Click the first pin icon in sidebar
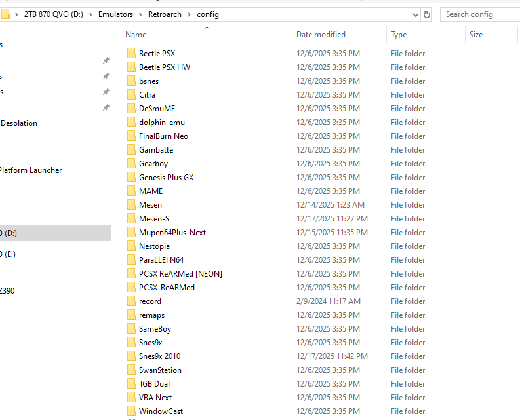520x420 pixels. point(106,60)
